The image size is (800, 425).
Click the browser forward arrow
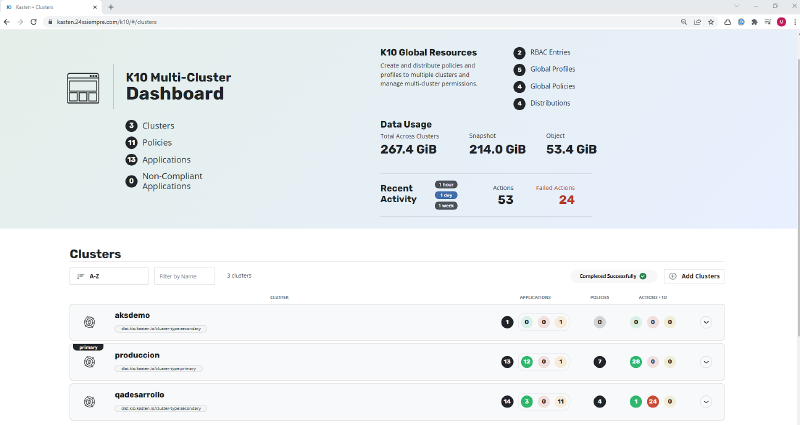click(x=20, y=22)
